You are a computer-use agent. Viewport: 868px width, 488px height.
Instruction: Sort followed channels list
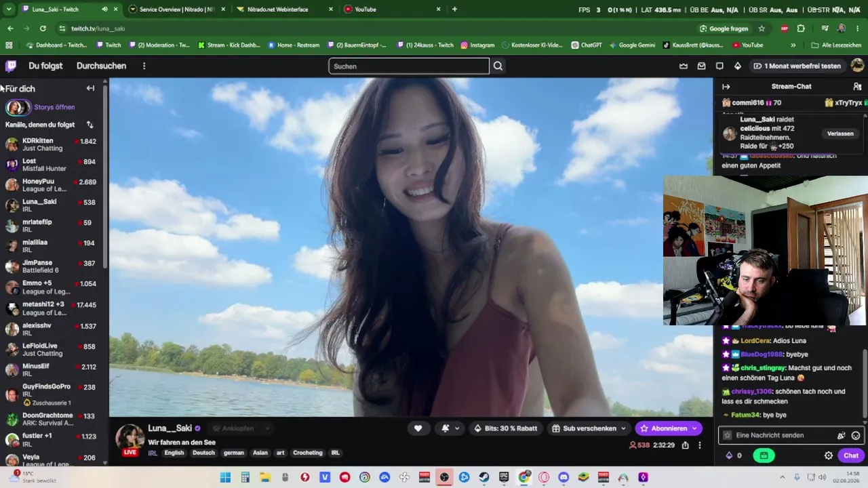click(x=90, y=125)
